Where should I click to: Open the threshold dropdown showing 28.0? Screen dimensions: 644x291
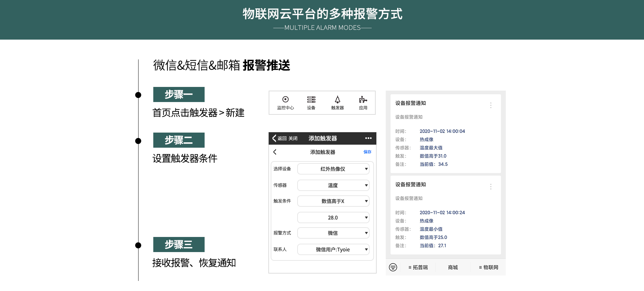pyautogui.click(x=333, y=217)
